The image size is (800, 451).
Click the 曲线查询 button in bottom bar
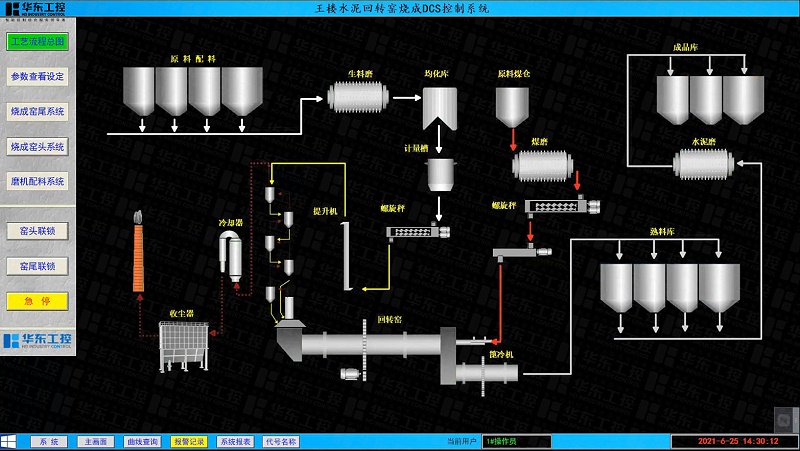coord(142,441)
